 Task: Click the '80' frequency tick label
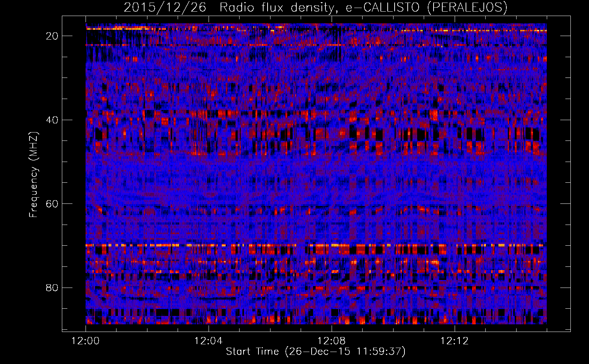pos(52,288)
